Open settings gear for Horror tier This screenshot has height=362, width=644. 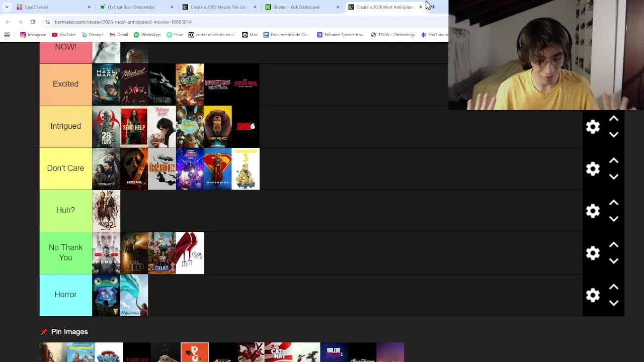pyautogui.click(x=593, y=295)
